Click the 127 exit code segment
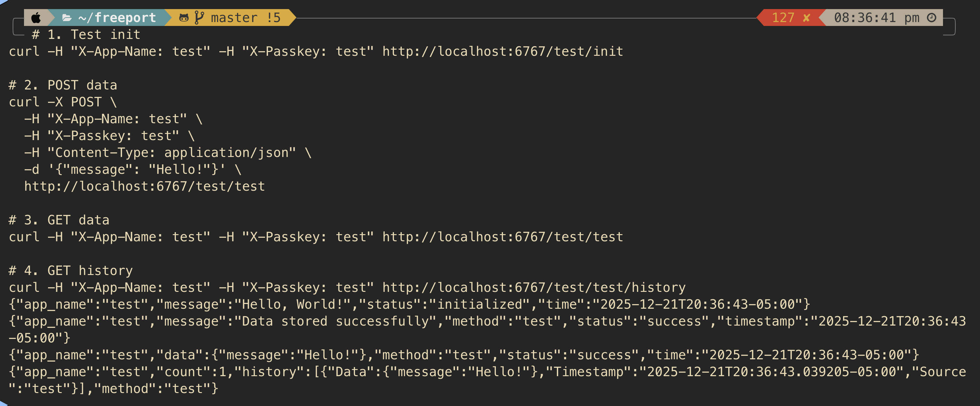The width and height of the screenshot is (980, 406). [783, 18]
